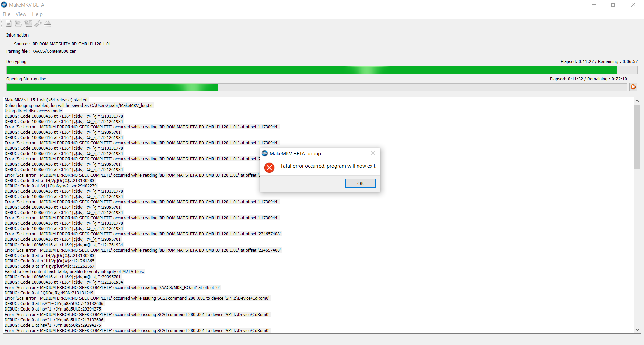Click the Backup disc toolbar icon
Viewport: 644px width, 345px height.
click(28, 24)
